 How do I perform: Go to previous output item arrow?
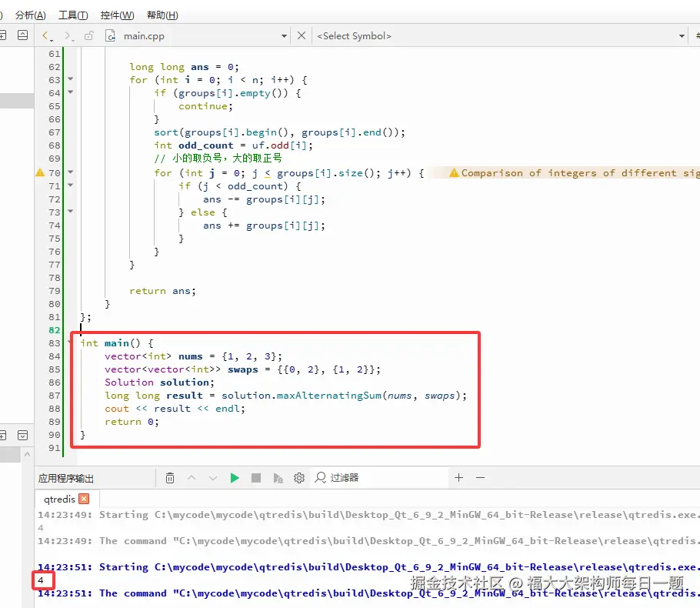tap(192, 478)
